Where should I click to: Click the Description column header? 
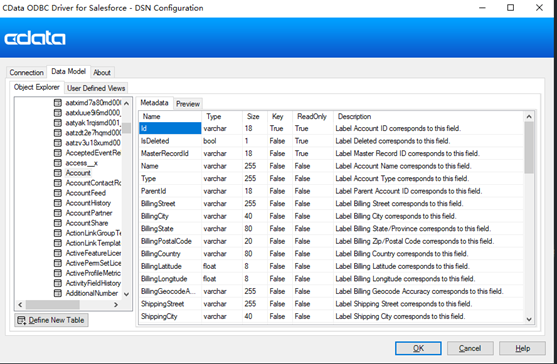[x=429, y=116]
